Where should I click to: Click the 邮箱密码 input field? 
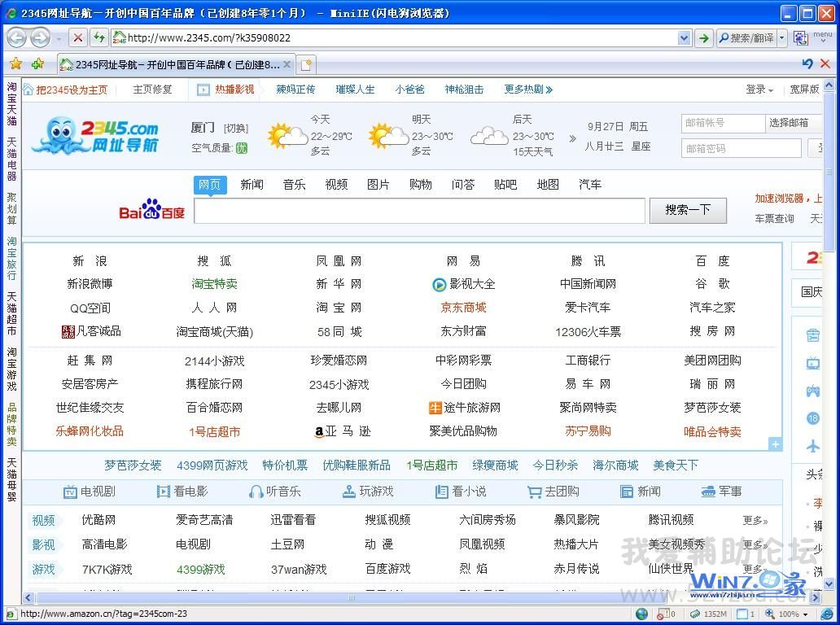[x=742, y=148]
